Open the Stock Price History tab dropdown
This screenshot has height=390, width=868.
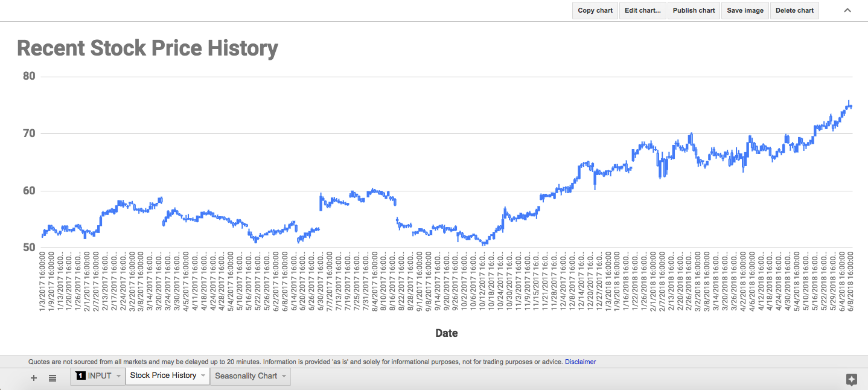click(202, 376)
